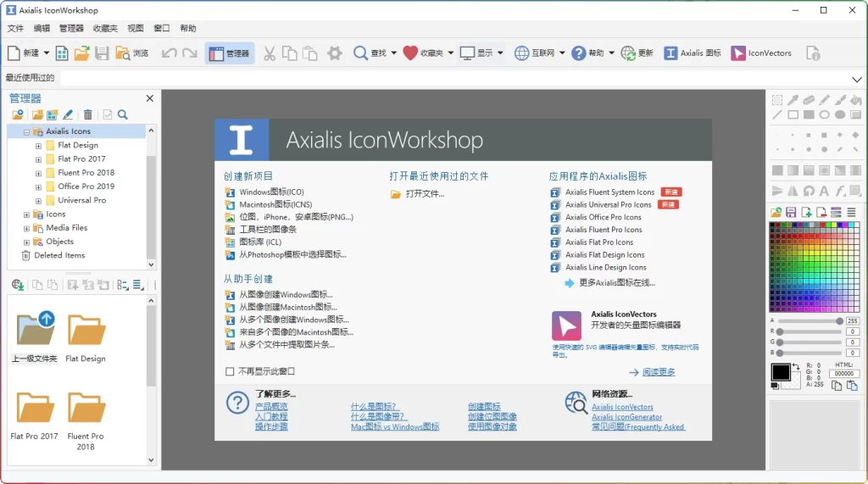The width and height of the screenshot is (868, 484).
Task: Select the text 'A' tool
Action: (x=824, y=191)
